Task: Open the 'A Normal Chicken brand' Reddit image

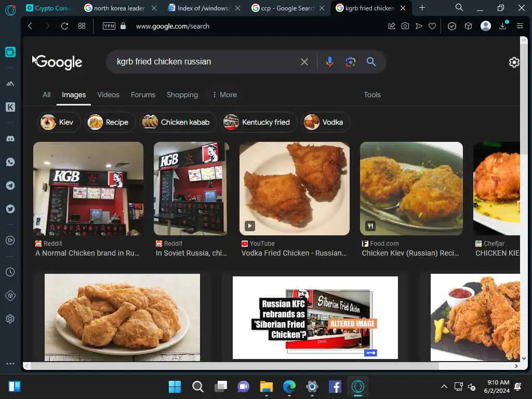Action: [x=88, y=189]
